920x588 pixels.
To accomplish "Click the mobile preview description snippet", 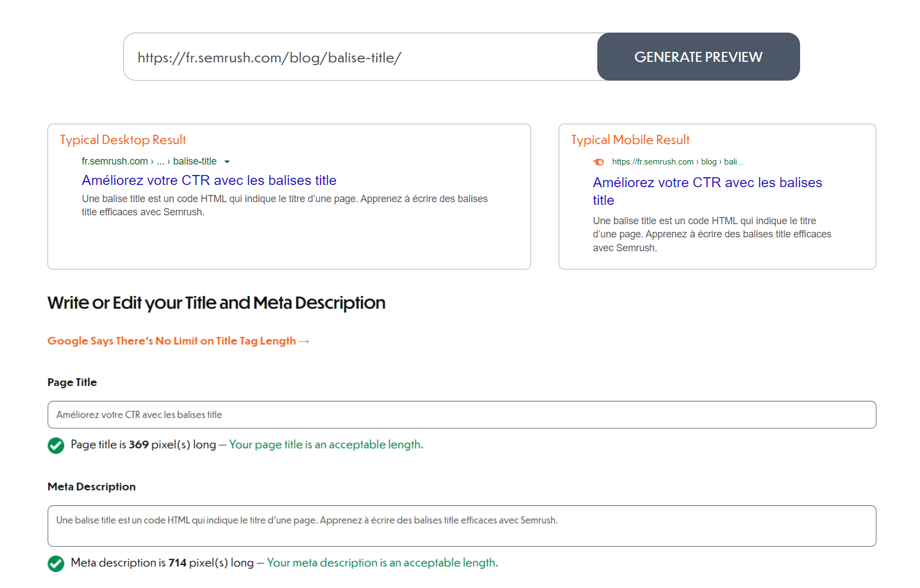I will [x=711, y=234].
